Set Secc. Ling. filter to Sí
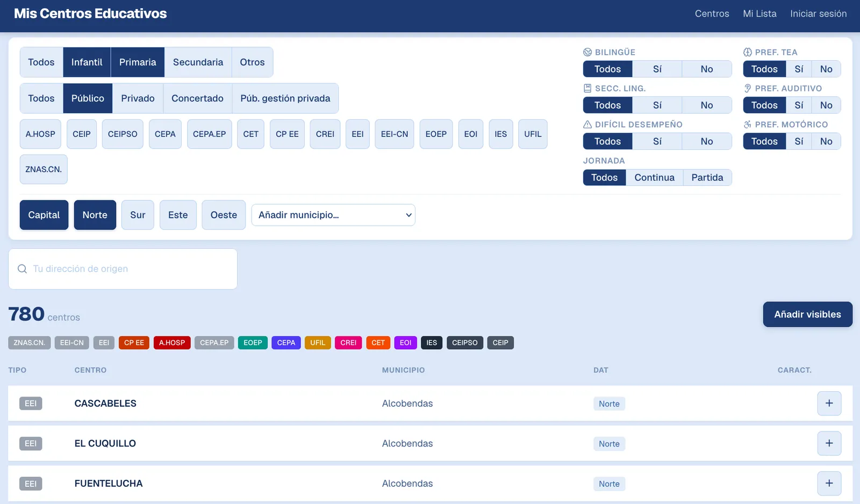This screenshot has width=860, height=504. pyautogui.click(x=657, y=105)
